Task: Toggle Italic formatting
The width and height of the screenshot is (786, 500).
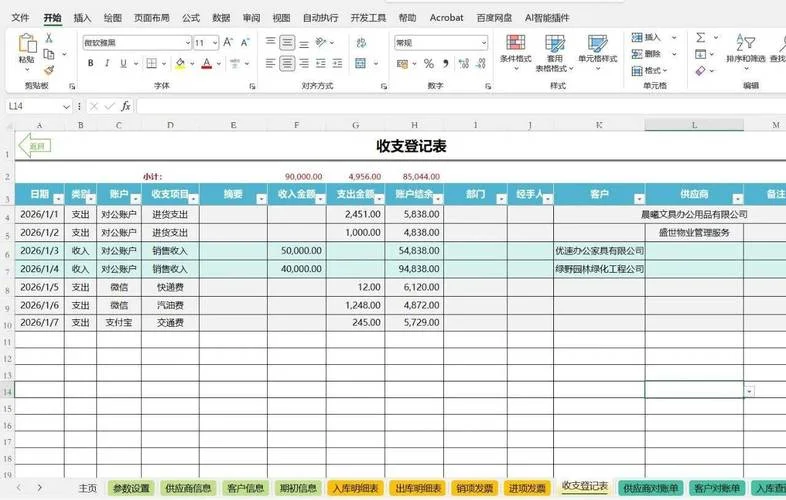Action: (x=107, y=64)
